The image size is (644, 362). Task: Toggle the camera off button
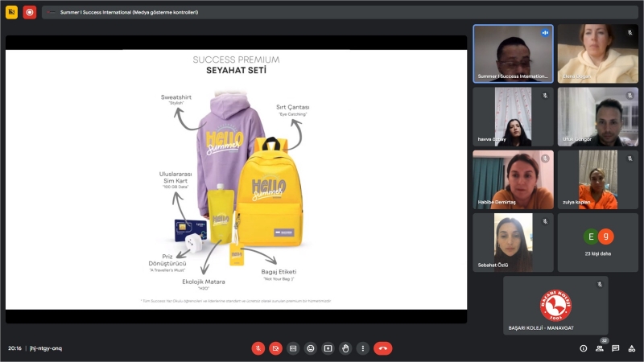(275, 348)
